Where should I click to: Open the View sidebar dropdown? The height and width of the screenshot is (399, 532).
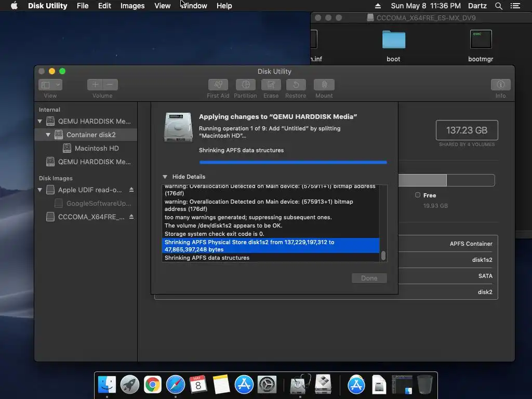[50, 85]
